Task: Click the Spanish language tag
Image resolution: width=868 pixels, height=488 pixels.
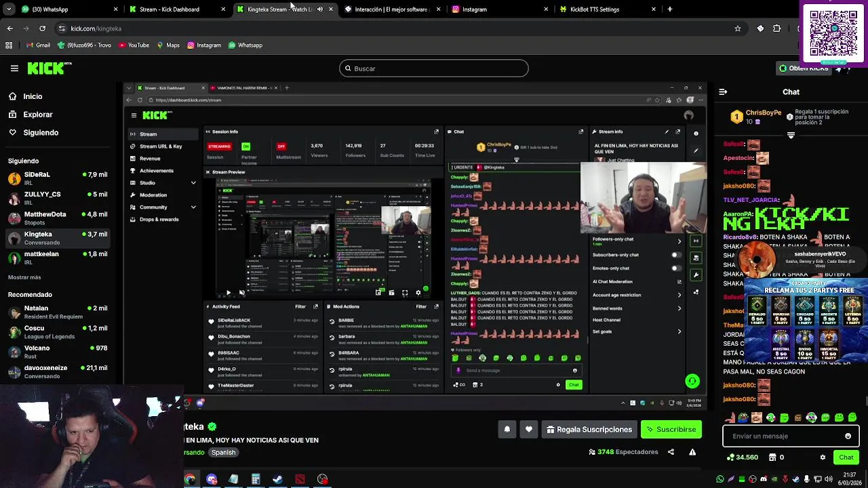Action: [x=223, y=452]
